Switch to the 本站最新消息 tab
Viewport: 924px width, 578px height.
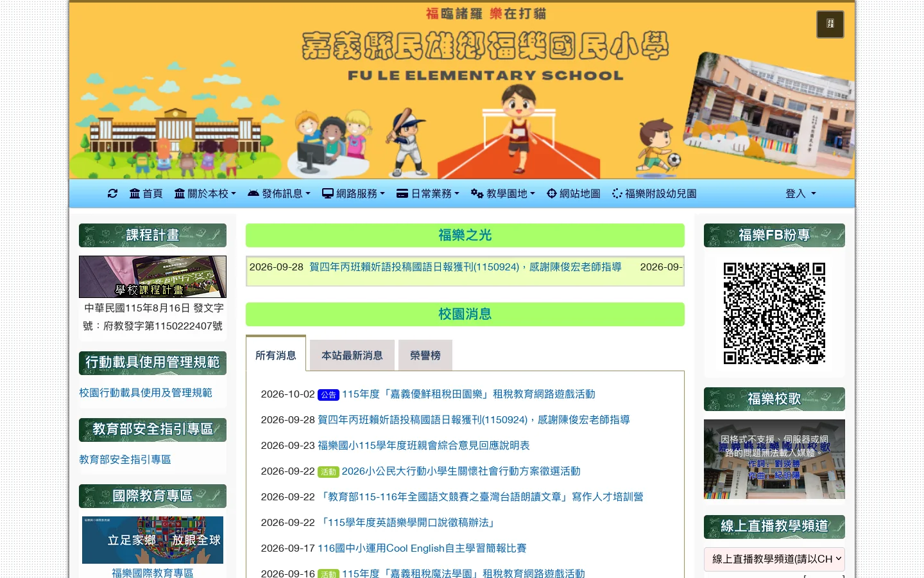click(x=352, y=355)
